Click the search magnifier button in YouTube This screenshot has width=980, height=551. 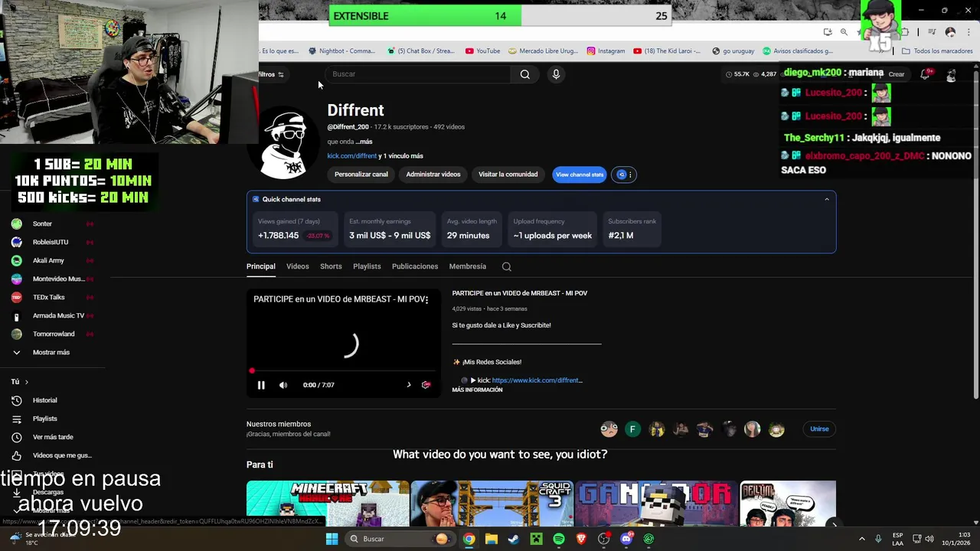pos(525,74)
